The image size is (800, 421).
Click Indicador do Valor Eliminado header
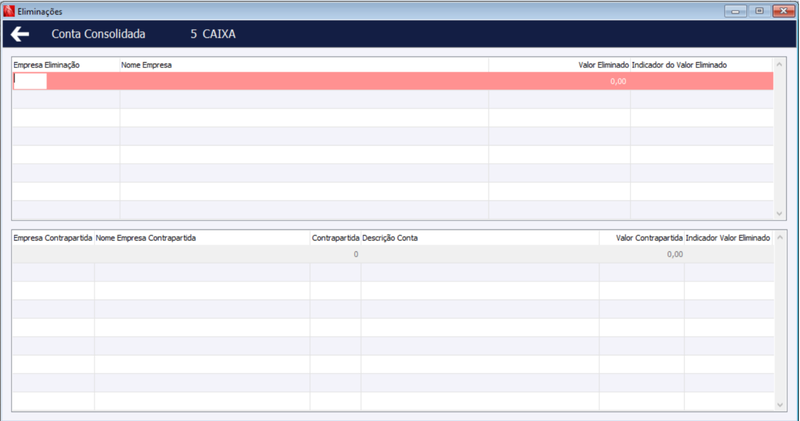(x=679, y=65)
